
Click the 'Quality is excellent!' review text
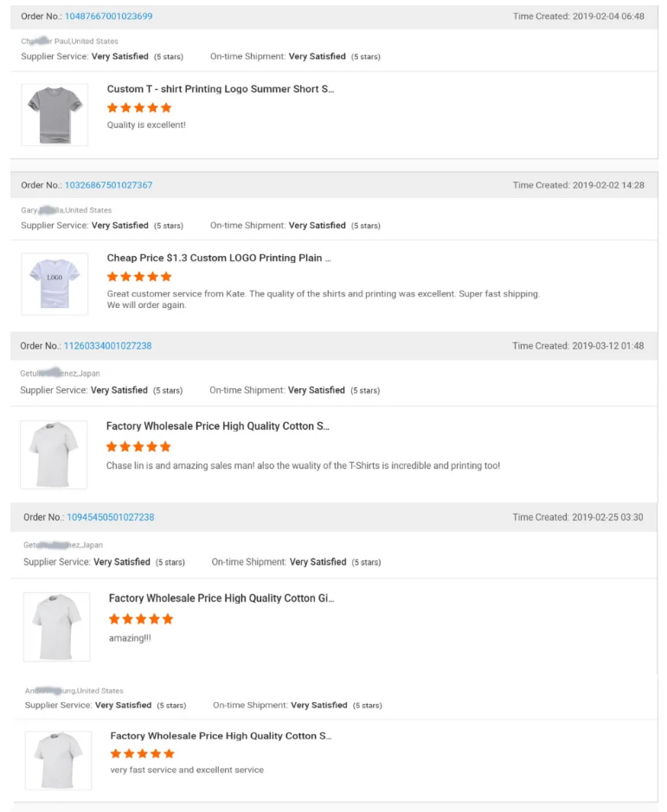pos(146,125)
